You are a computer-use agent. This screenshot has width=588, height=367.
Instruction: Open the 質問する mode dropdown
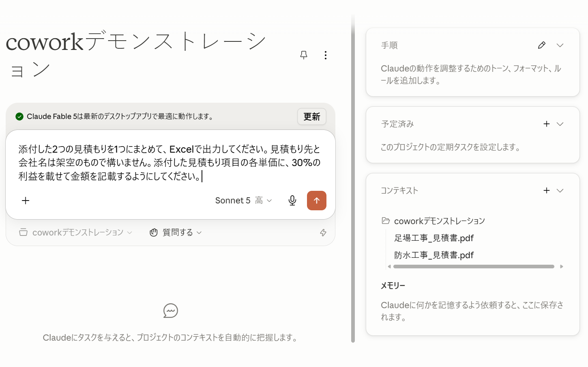coord(176,233)
